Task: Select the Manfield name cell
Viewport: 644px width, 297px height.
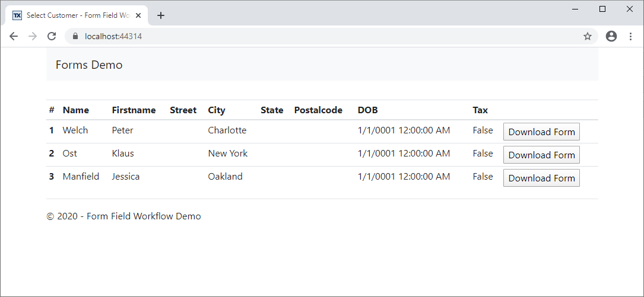Action: click(x=81, y=177)
